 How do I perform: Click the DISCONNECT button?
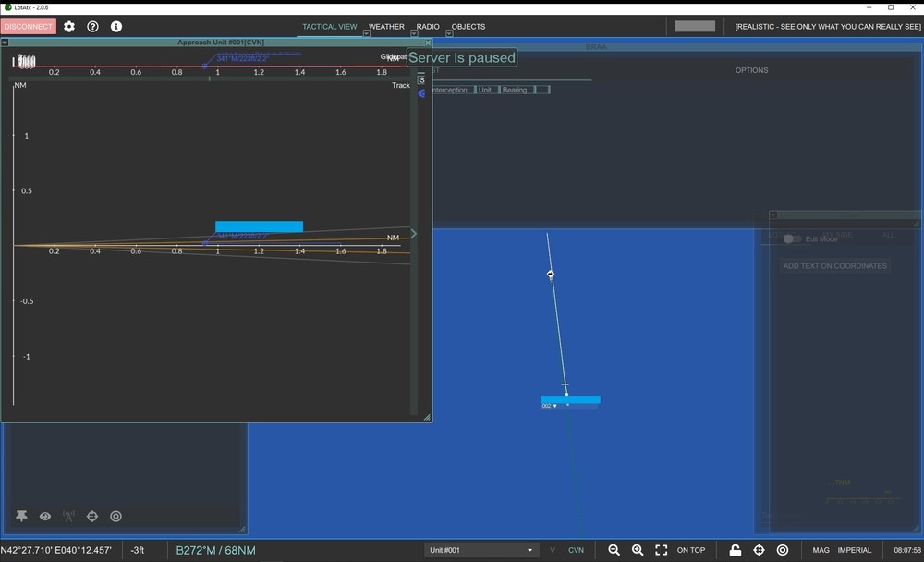coord(29,27)
